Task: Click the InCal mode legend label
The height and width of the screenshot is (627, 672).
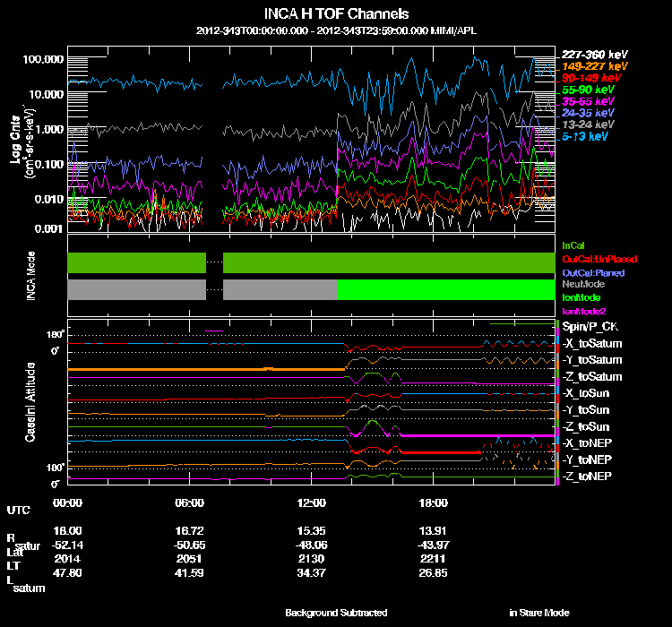Action: coord(572,245)
